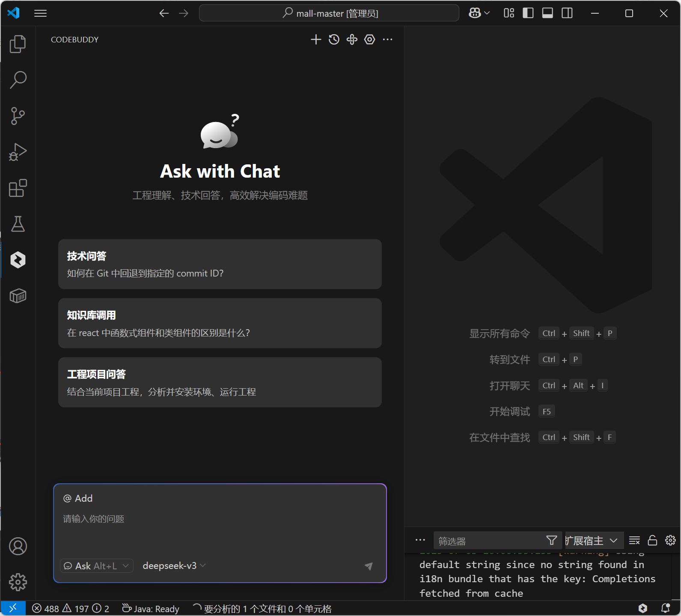
Task: Open Run and Debug view
Action: click(x=18, y=152)
